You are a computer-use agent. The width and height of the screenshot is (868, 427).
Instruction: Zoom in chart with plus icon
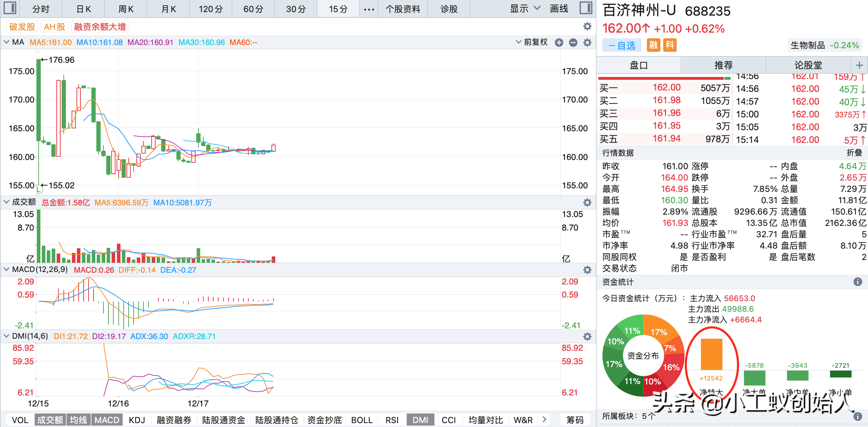[559, 43]
